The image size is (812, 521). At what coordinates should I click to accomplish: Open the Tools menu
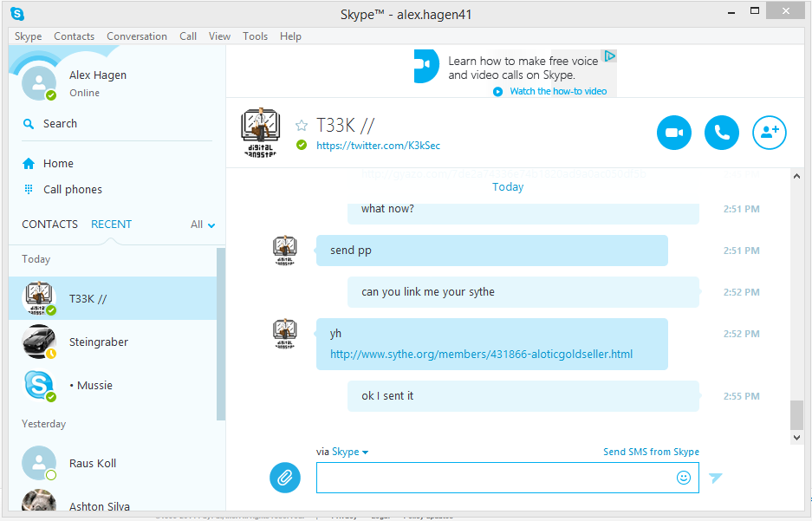pyautogui.click(x=256, y=36)
